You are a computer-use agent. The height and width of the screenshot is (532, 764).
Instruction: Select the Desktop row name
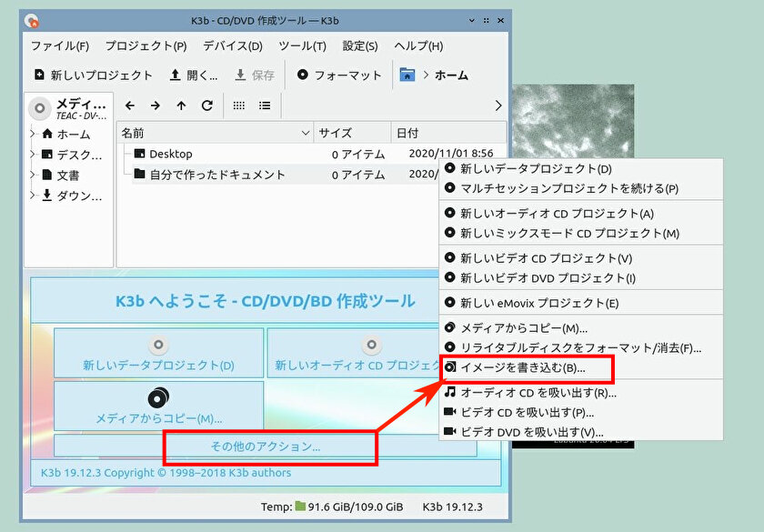click(171, 154)
